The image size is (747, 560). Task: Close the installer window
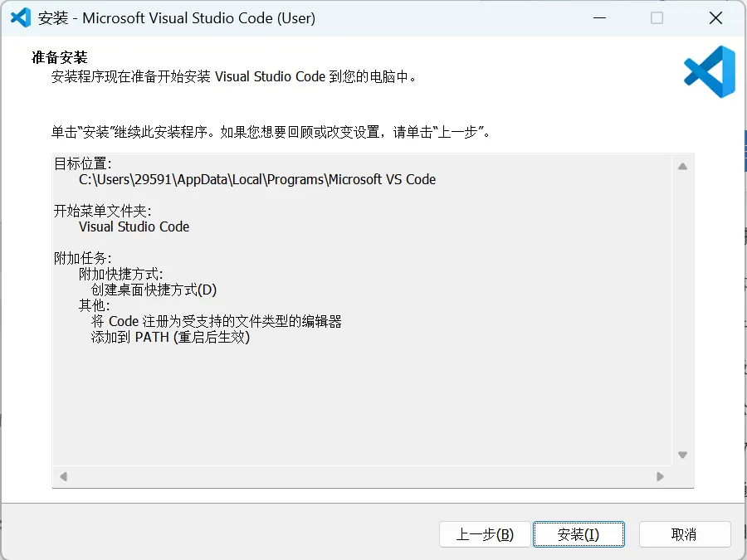tap(715, 18)
